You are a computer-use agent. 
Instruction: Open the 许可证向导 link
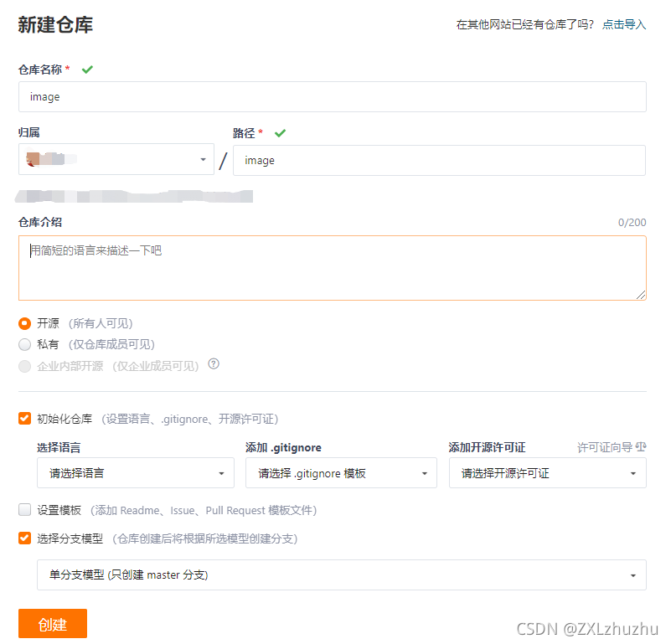605,447
